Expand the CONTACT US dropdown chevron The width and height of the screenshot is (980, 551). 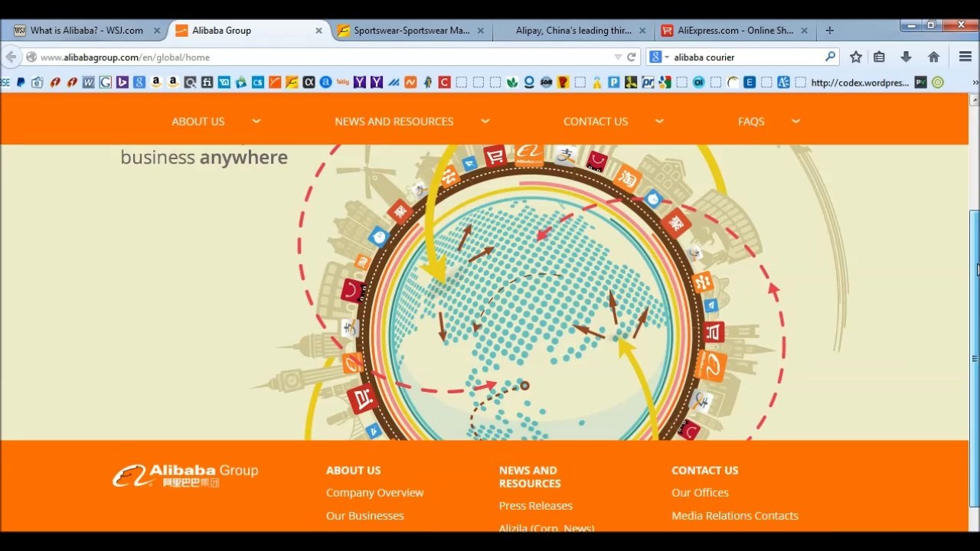click(x=659, y=121)
